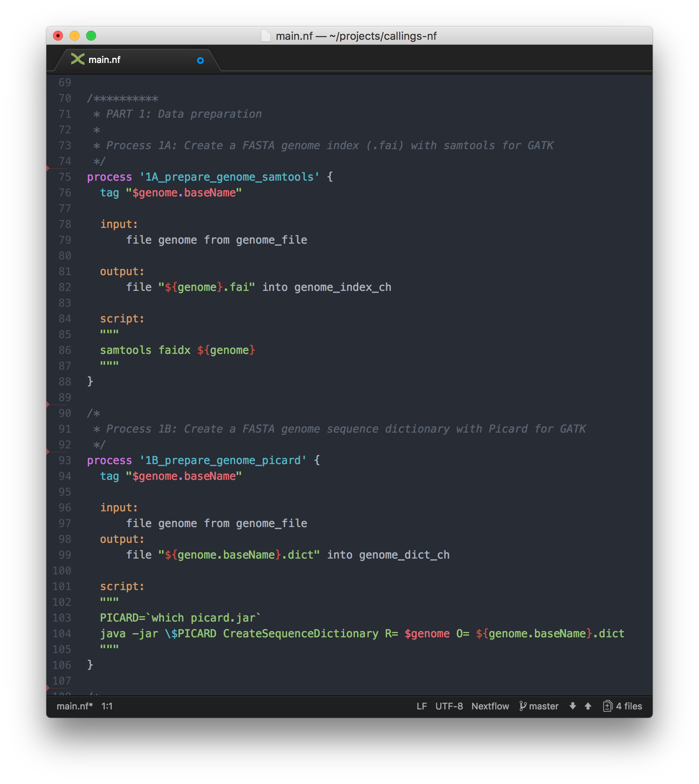Viewport: 699px width, 784px height.
Task: Open the UTF-8 encoding selector
Action: (x=449, y=706)
